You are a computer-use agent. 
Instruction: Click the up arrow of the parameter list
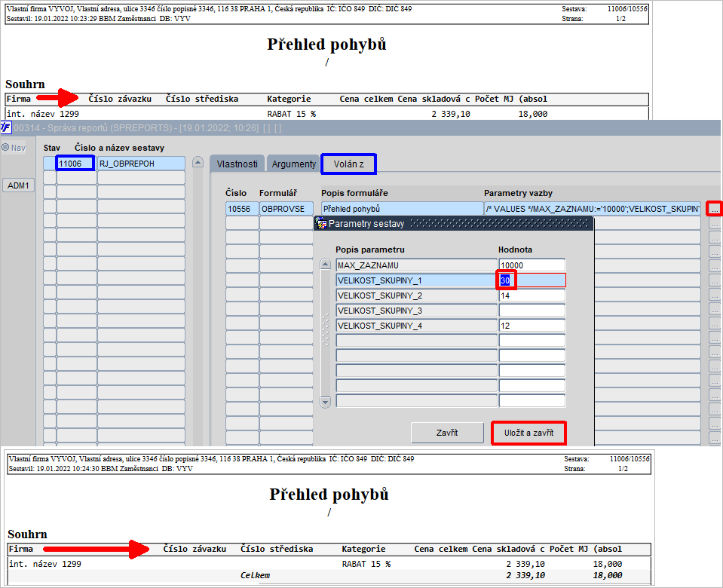coord(326,265)
